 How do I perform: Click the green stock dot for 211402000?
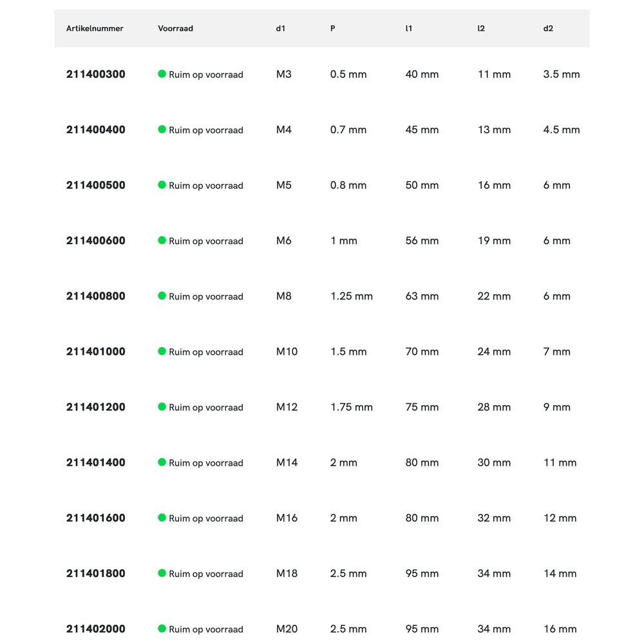coord(162,628)
